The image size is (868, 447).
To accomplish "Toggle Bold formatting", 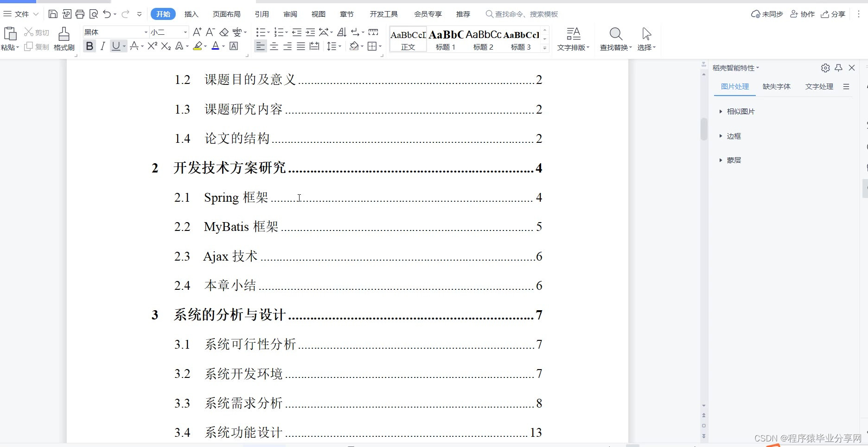I will 89,46.
